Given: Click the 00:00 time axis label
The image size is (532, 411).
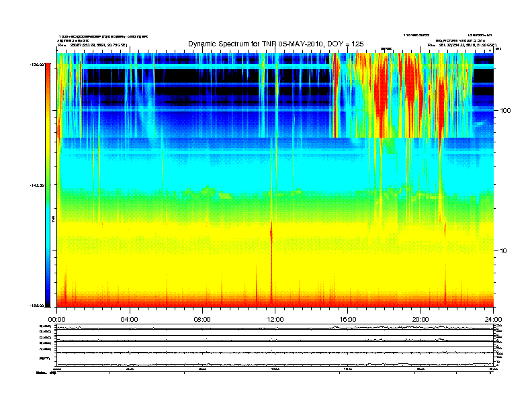Looking at the screenshot, I should click(56, 320).
